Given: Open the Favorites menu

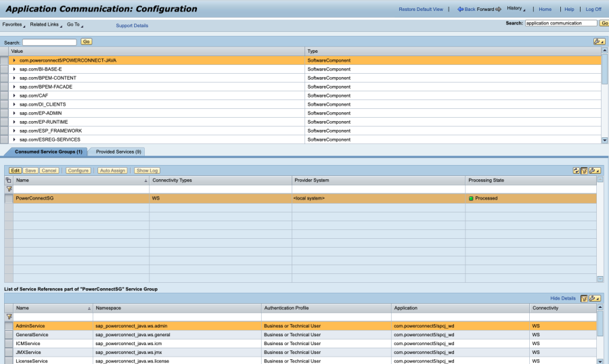Looking at the screenshot, I should pos(14,24).
